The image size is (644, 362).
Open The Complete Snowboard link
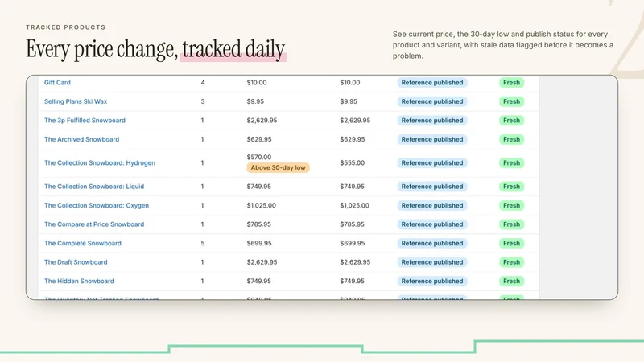[x=83, y=243]
